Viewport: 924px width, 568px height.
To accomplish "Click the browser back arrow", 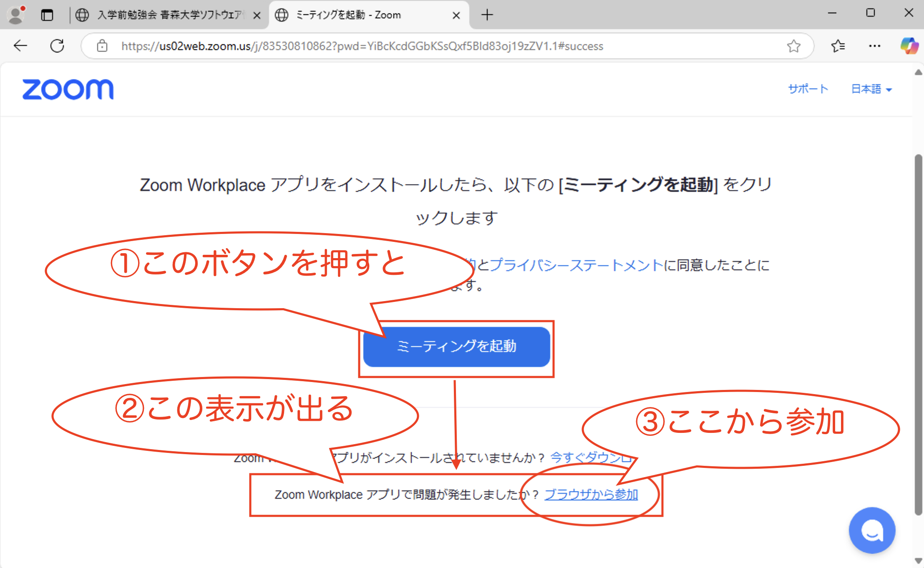I will tap(20, 45).
